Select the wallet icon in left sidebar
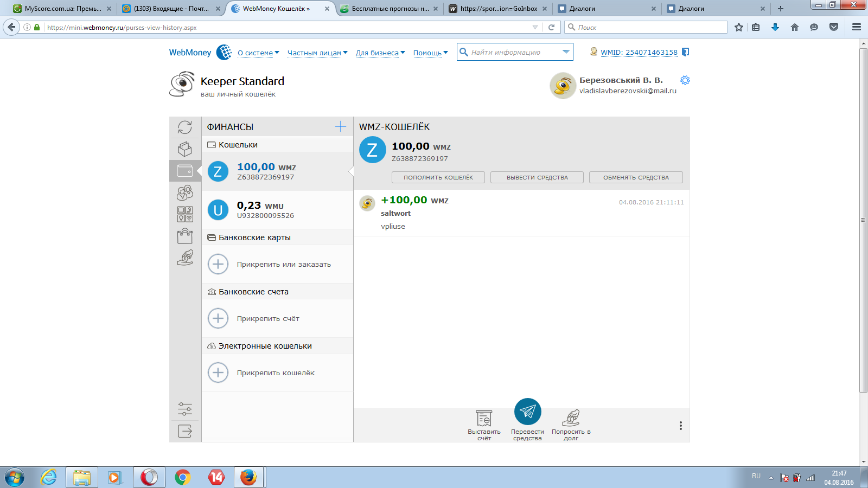The width and height of the screenshot is (868, 488). (x=185, y=171)
